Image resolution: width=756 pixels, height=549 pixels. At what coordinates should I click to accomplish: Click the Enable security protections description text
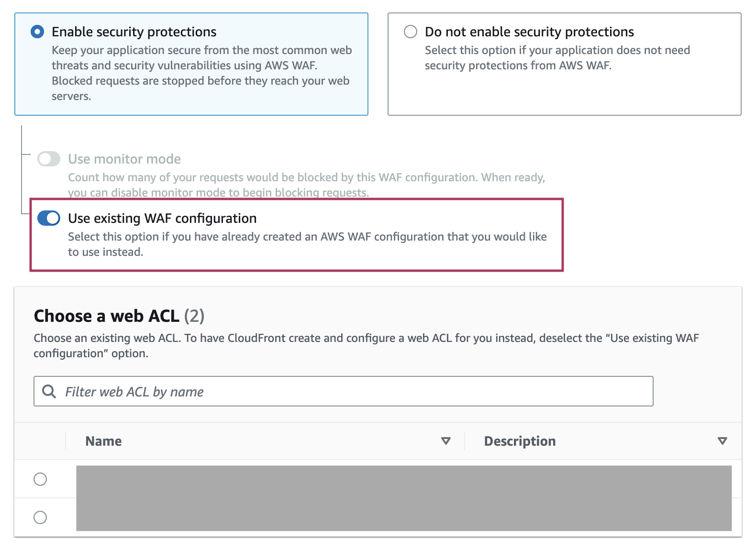click(x=201, y=73)
